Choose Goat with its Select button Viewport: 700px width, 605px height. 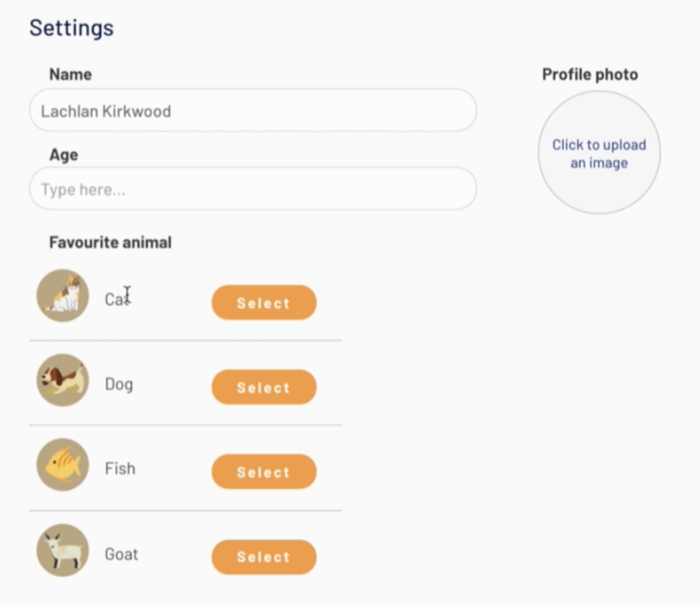pos(264,557)
